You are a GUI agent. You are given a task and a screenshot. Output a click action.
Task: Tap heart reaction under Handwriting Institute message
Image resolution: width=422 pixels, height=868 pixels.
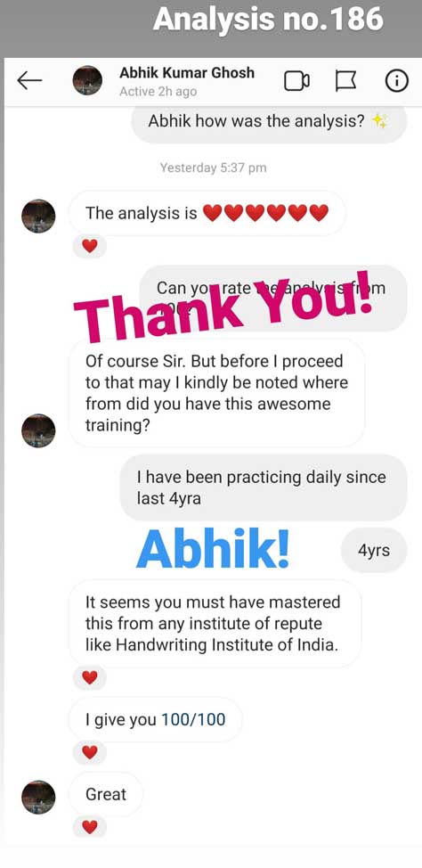90,677
